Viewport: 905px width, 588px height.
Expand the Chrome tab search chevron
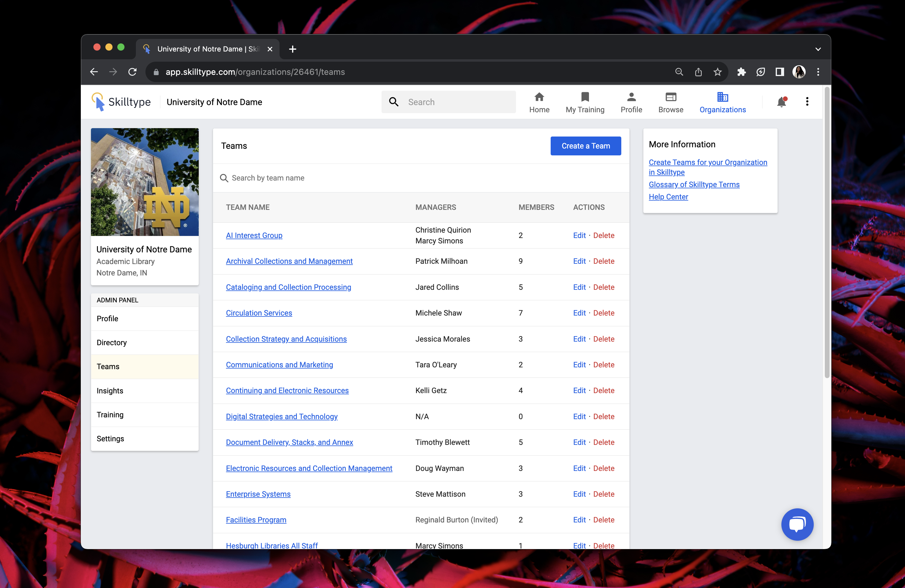point(818,49)
